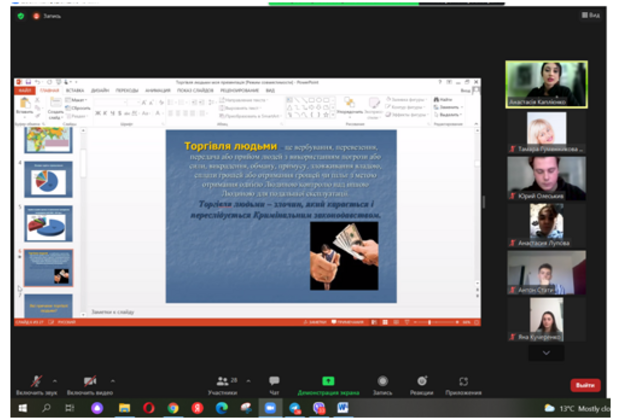This screenshot has width=620, height=420.
Task: Click the red Выйти leave button
Action: (585, 385)
